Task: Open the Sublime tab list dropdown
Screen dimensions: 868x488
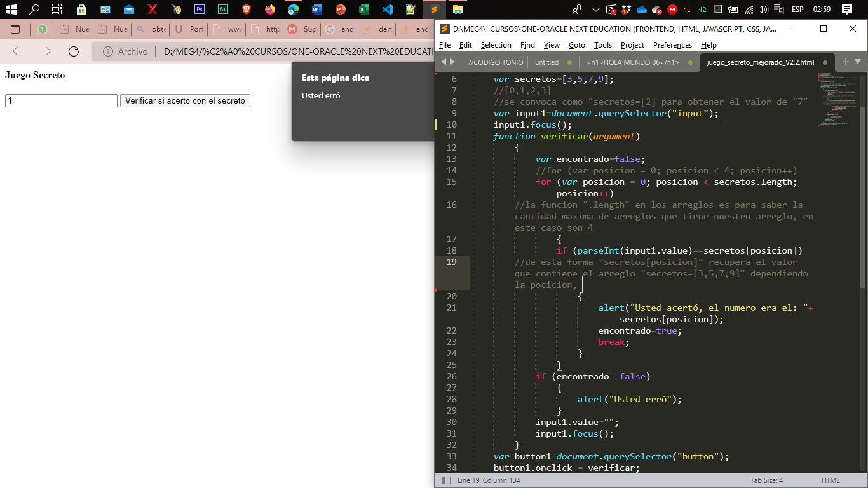Action: click(858, 62)
